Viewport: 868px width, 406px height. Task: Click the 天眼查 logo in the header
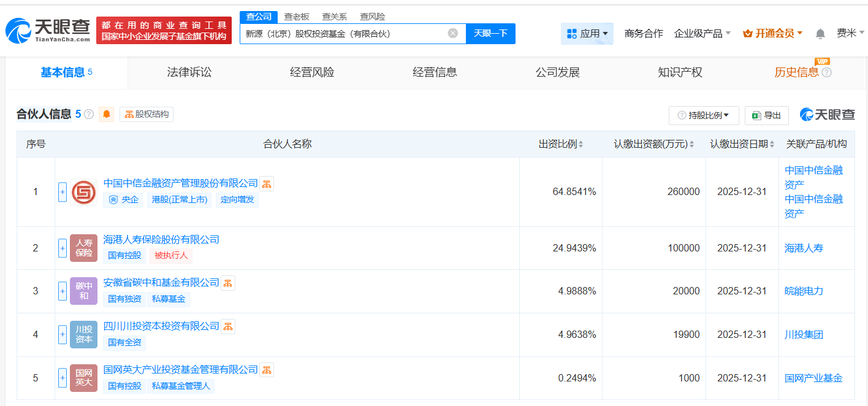[x=48, y=29]
